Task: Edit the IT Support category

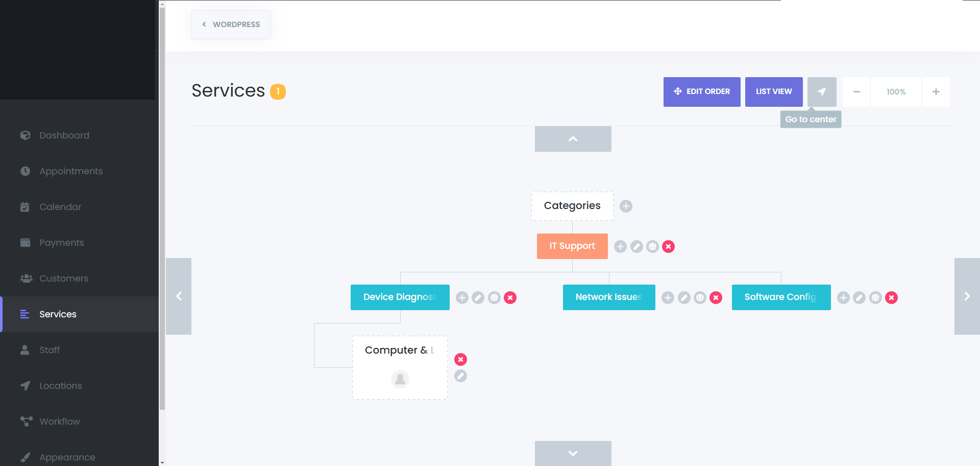Action: point(636,247)
